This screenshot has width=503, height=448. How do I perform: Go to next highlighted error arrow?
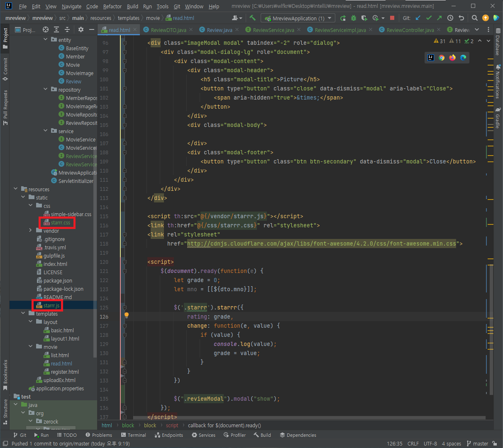point(488,41)
